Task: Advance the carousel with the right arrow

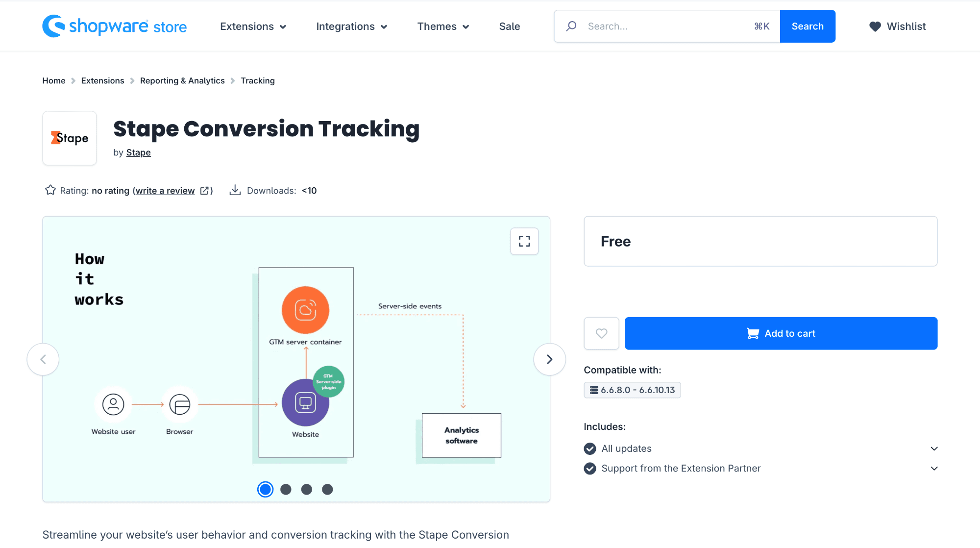Action: [549, 359]
